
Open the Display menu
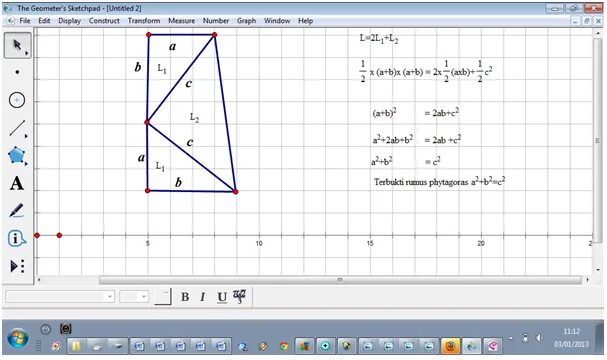coord(70,21)
